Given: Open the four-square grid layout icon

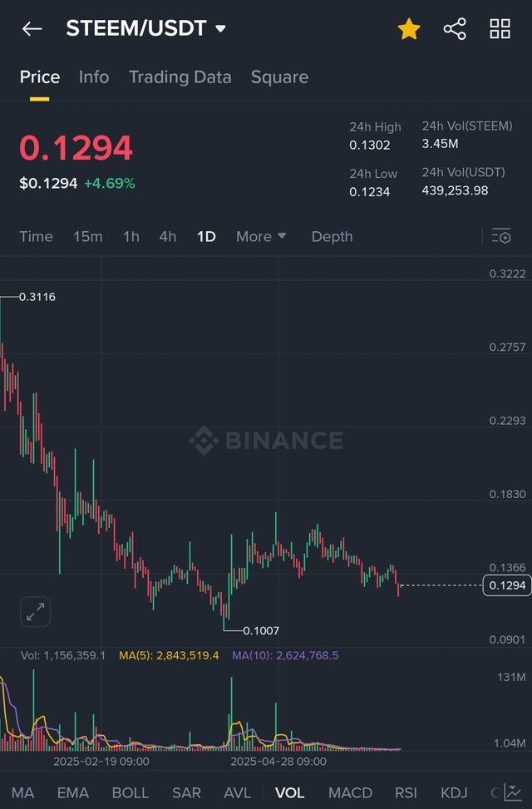Looking at the screenshot, I should 500,29.
